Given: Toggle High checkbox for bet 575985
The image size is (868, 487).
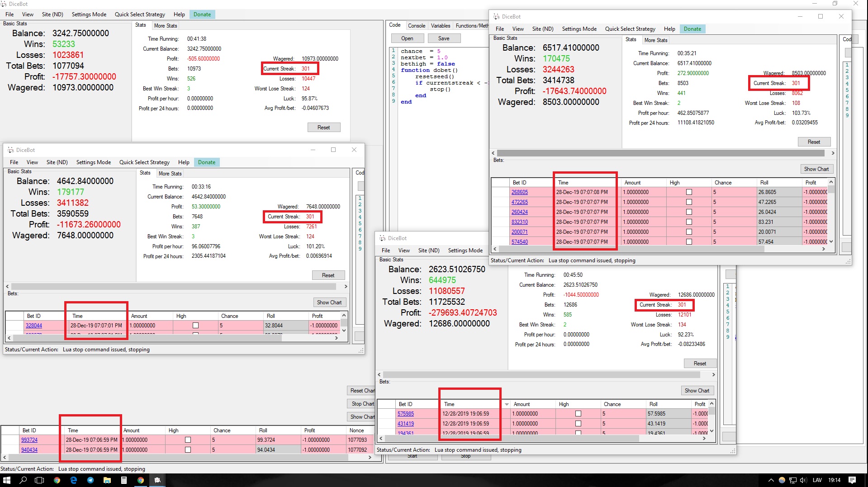Looking at the screenshot, I should click(x=578, y=414).
